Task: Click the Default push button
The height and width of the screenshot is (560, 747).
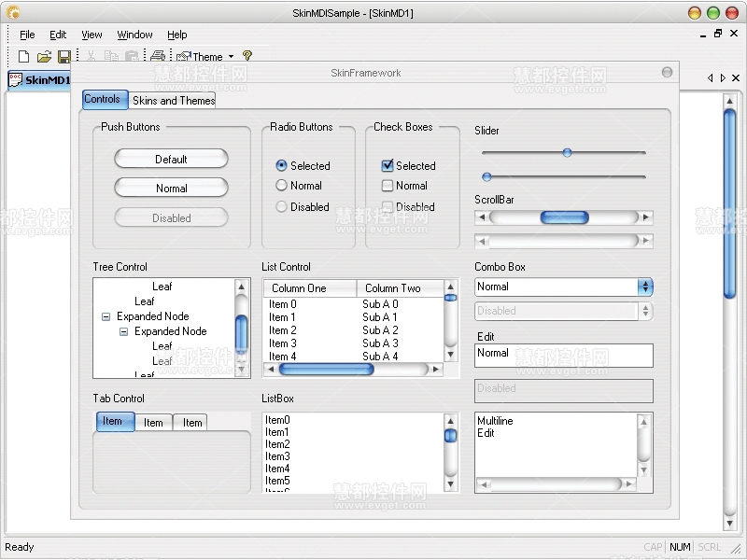Action: (x=171, y=159)
